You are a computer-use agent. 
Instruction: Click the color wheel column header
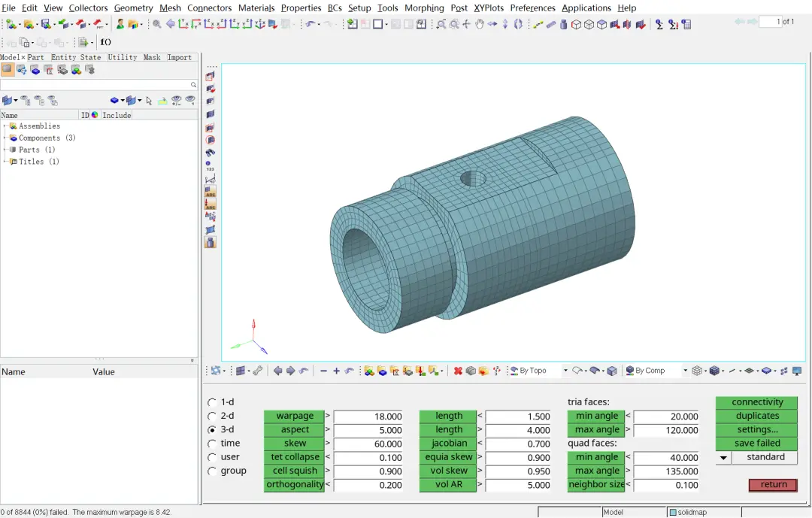tap(95, 115)
